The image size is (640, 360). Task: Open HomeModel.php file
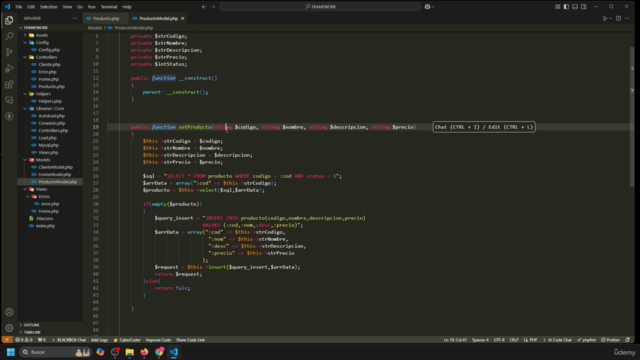pos(55,175)
